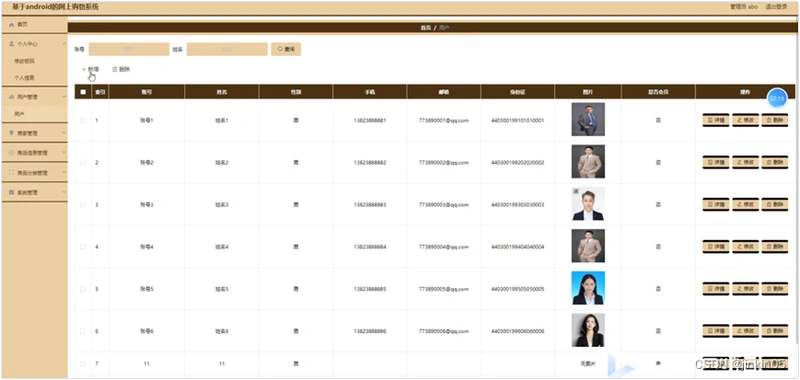Click 修改 edit for 账号4 row
Viewport: 800px width, 380px height.
(745, 246)
